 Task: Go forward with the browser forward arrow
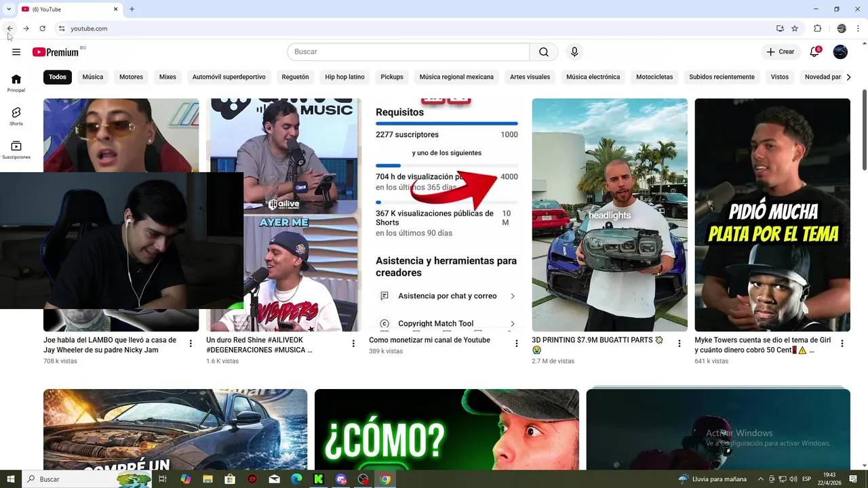click(x=26, y=28)
